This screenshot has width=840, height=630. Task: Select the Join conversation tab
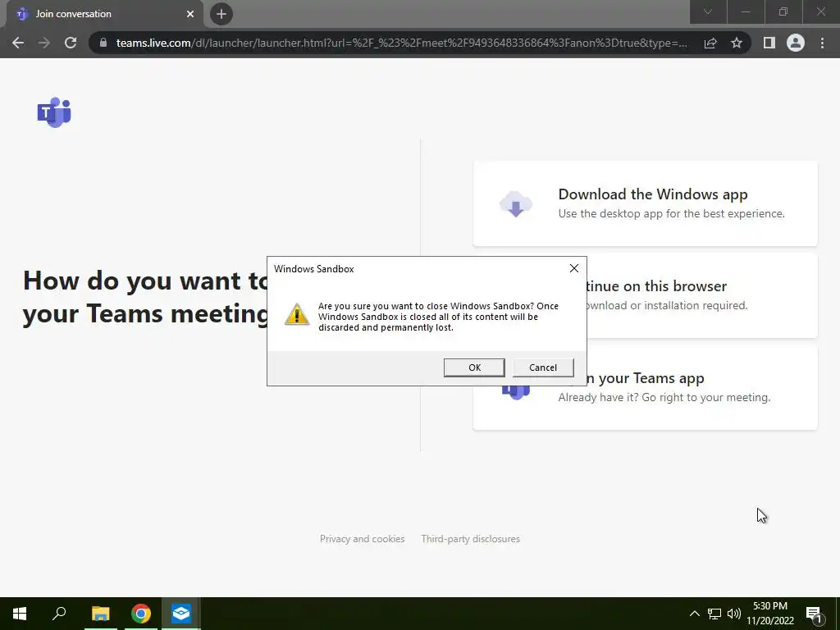(102, 14)
